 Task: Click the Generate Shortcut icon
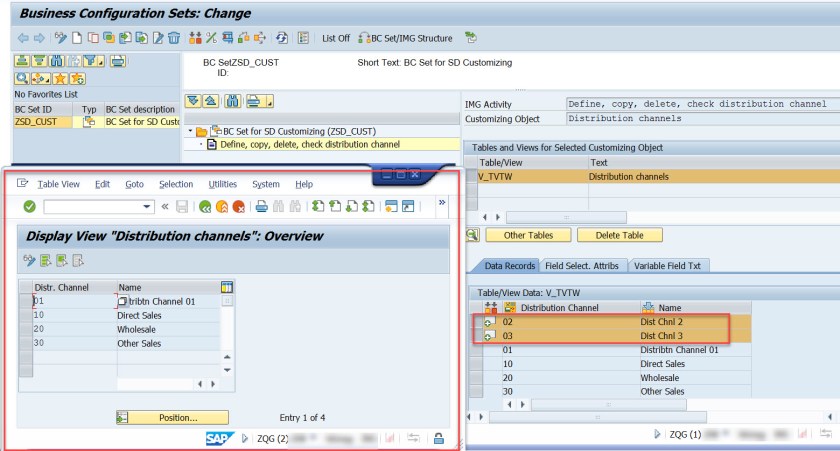408,206
